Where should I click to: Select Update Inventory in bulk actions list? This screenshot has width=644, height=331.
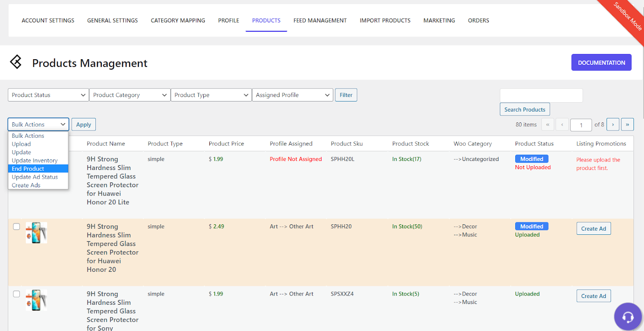pyautogui.click(x=35, y=161)
